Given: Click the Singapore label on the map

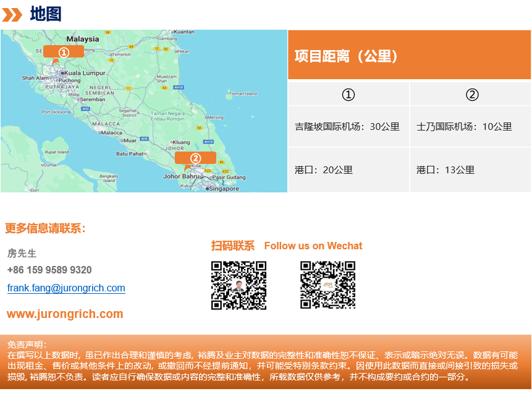Looking at the screenshot, I should point(224,189).
